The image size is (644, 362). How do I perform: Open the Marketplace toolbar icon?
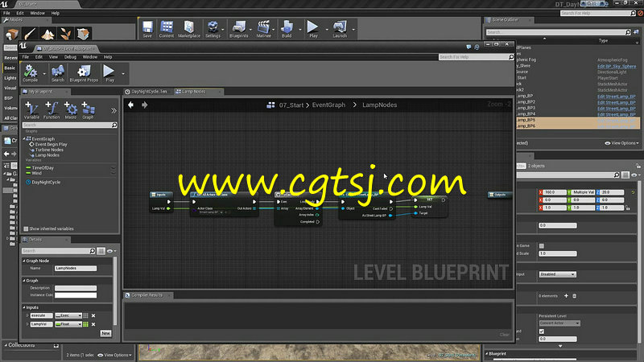(189, 27)
